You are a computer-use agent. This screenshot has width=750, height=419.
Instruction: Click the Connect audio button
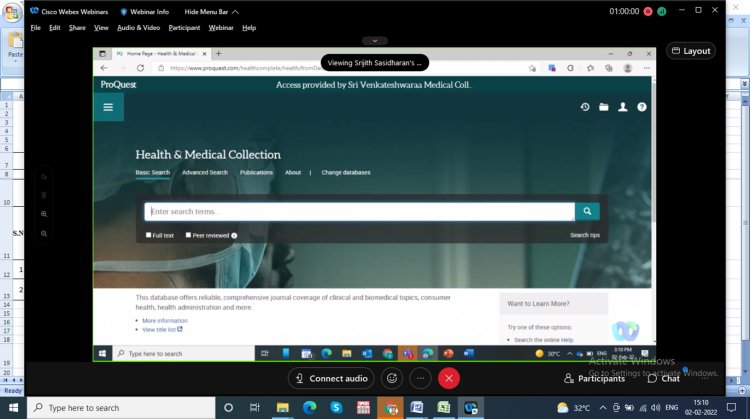pyautogui.click(x=331, y=378)
